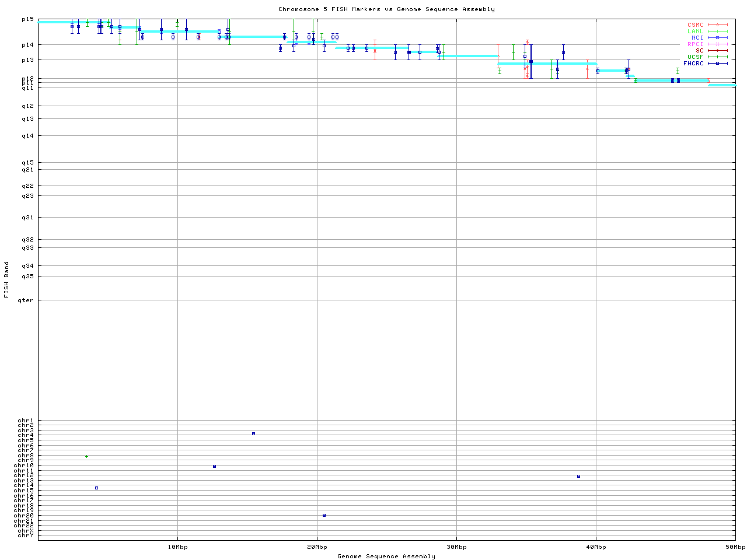This screenshot has width=747, height=560.
Task: Click the cyan band segment at far right near q11
Action: coord(722,86)
